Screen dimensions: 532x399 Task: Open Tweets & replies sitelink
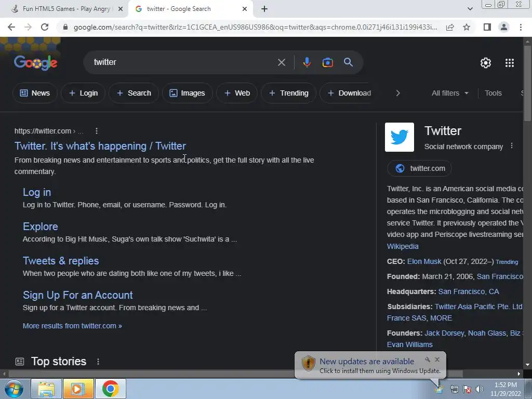61,261
